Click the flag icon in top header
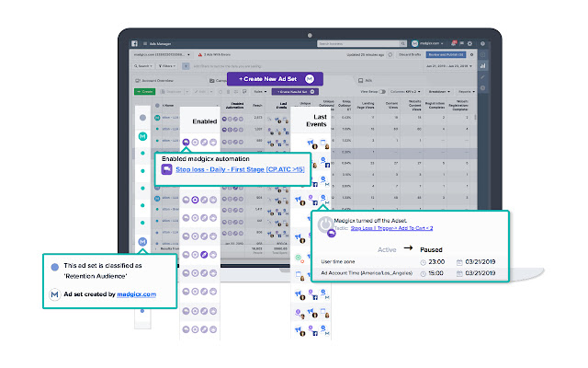The width and height of the screenshot is (588, 368). click(461, 43)
